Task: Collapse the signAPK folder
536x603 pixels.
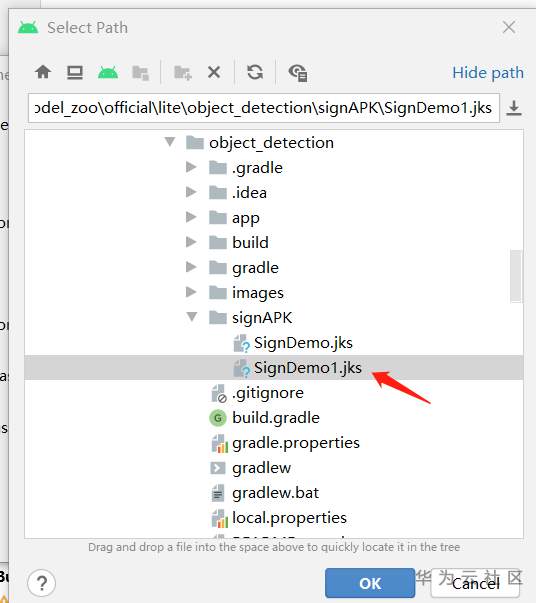Action: click(x=192, y=317)
